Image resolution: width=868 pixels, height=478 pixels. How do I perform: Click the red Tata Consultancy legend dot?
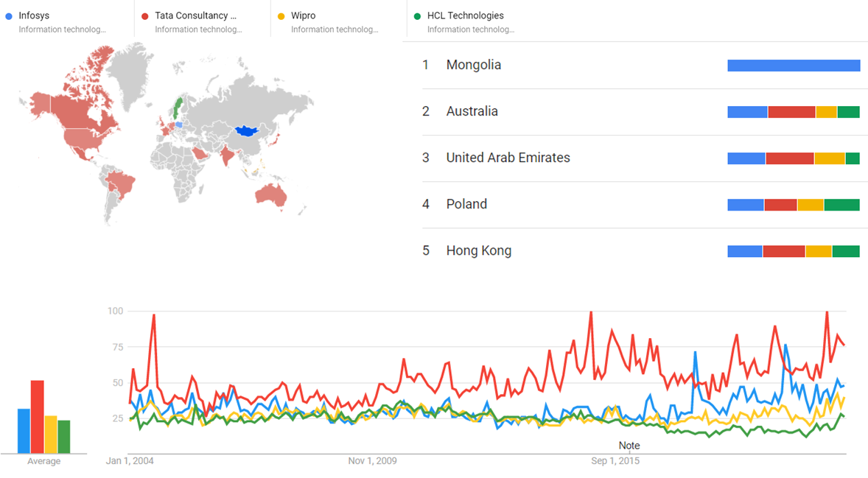(145, 16)
